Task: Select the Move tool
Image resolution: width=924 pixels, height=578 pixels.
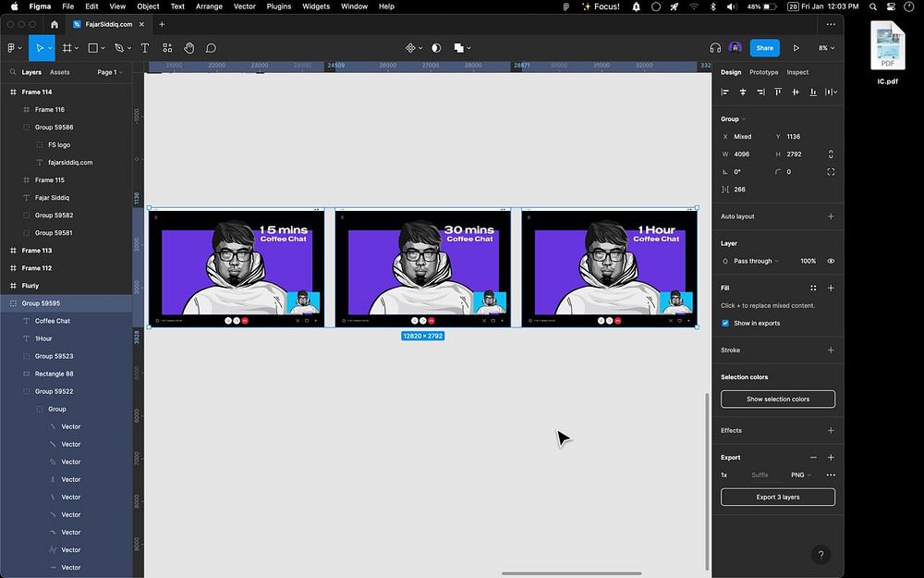Action: 40,48
